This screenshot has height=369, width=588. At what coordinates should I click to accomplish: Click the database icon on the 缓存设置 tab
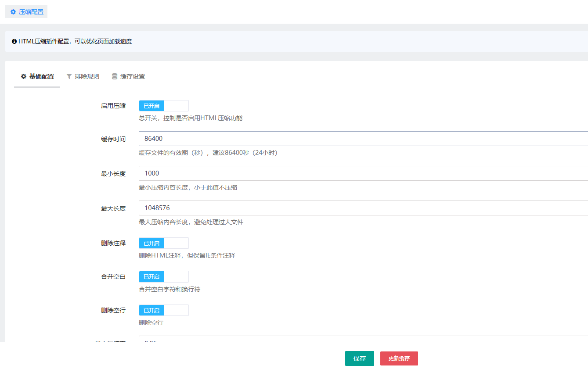point(115,76)
